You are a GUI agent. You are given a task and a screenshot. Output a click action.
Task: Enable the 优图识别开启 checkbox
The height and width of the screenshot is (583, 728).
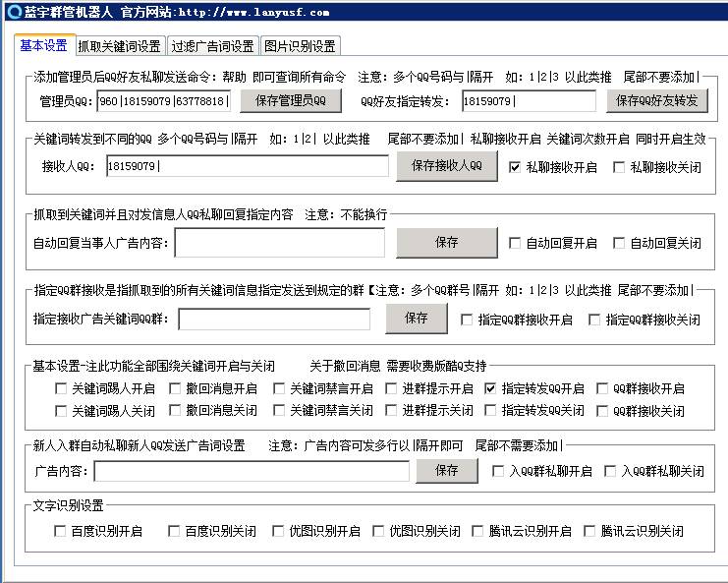(x=278, y=531)
